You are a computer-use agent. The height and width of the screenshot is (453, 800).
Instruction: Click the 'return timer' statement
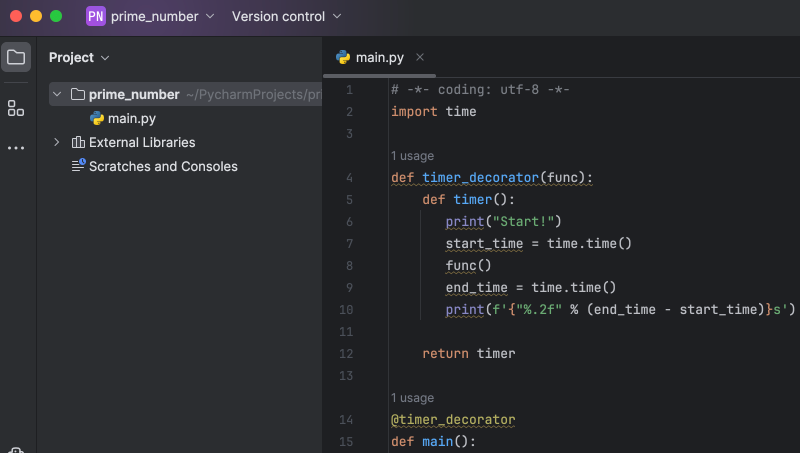coord(469,354)
